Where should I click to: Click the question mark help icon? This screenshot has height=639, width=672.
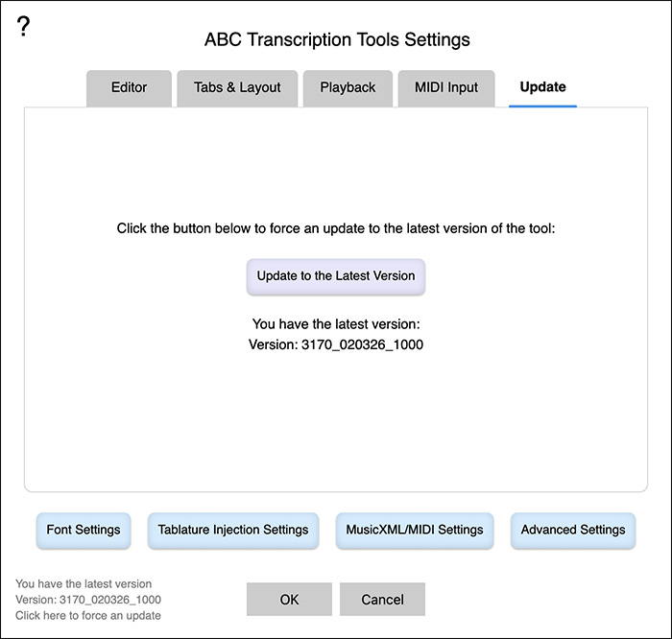tap(24, 27)
